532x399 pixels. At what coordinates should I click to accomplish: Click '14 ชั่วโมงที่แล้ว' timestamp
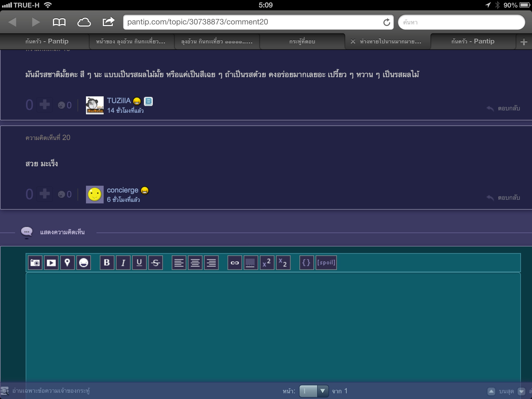(x=125, y=110)
